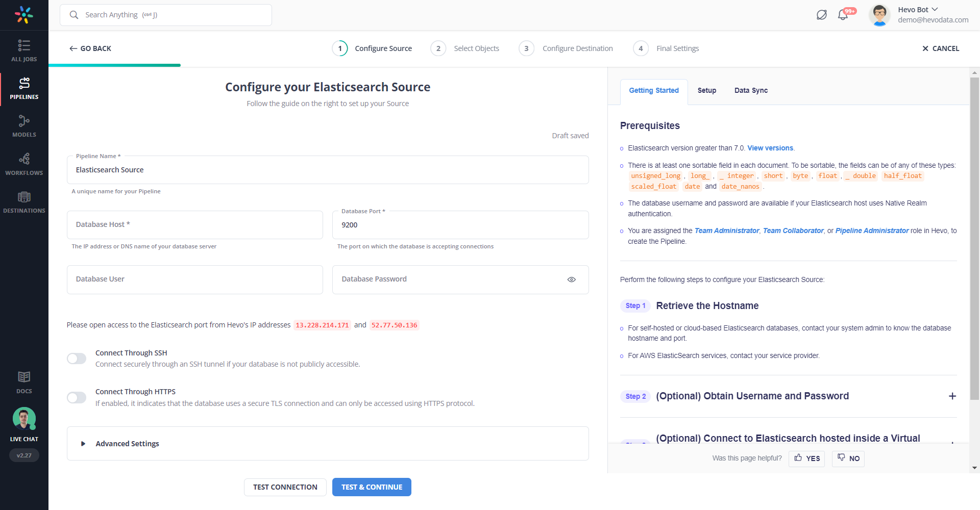Image resolution: width=980 pixels, height=510 pixels.
Task: Switch to Getting Started tab
Action: (654, 91)
